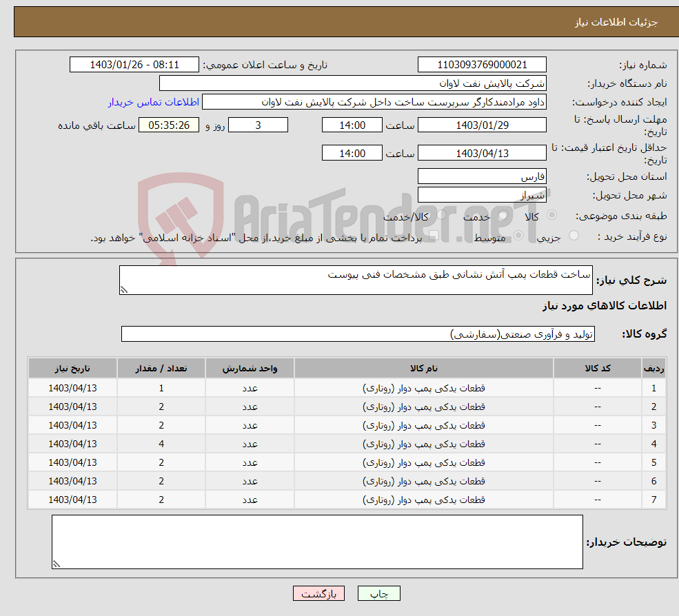Click the تاریخ نیاز column header
The width and height of the screenshot is (679, 616).
tap(72, 369)
